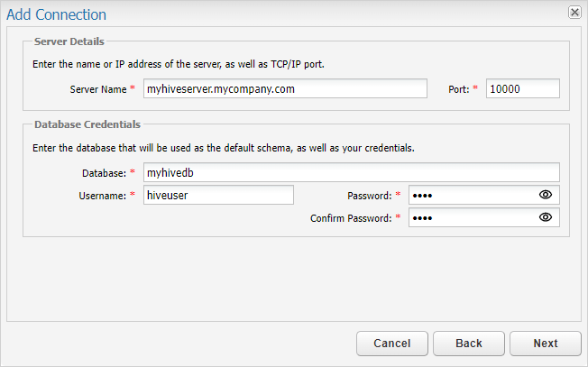Go Back to the previous step
Screen dimensions: 588x367
click(x=469, y=344)
